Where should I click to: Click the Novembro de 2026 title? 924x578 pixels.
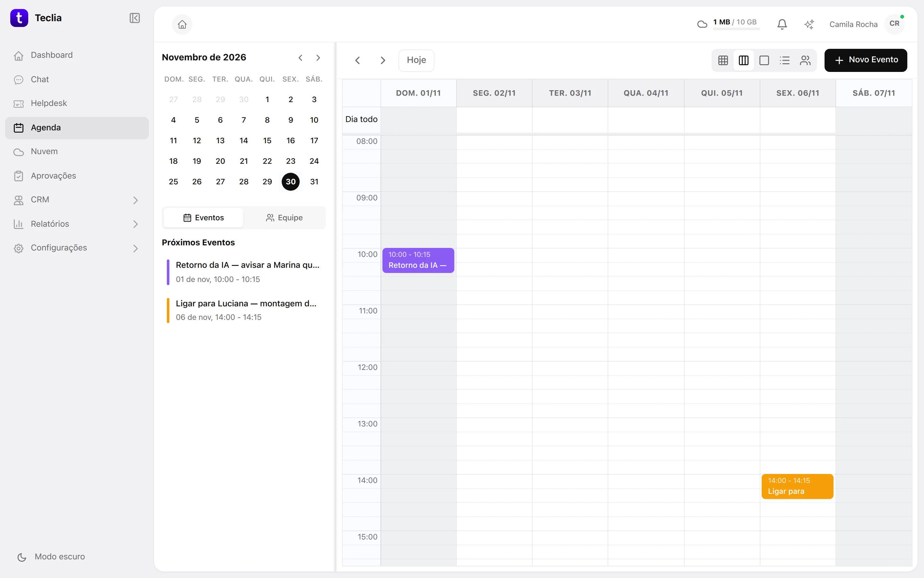(x=204, y=57)
